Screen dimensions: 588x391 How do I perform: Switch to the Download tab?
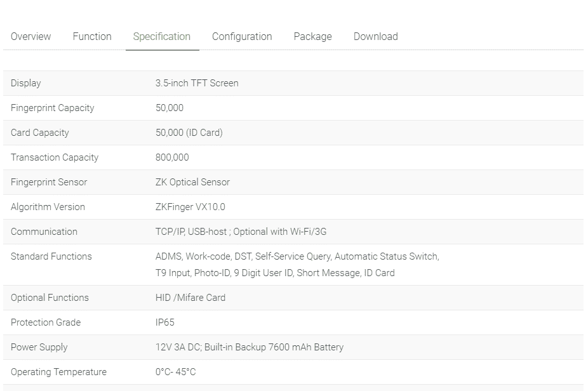tap(376, 37)
